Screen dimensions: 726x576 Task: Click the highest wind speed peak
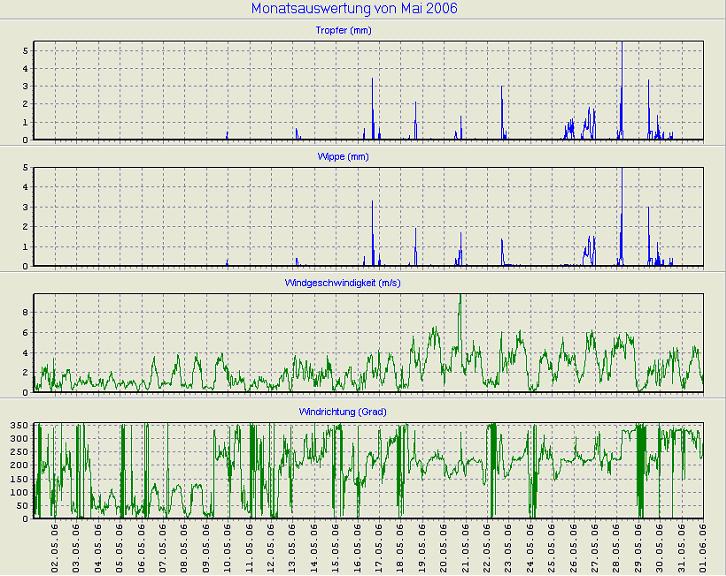click(460, 298)
